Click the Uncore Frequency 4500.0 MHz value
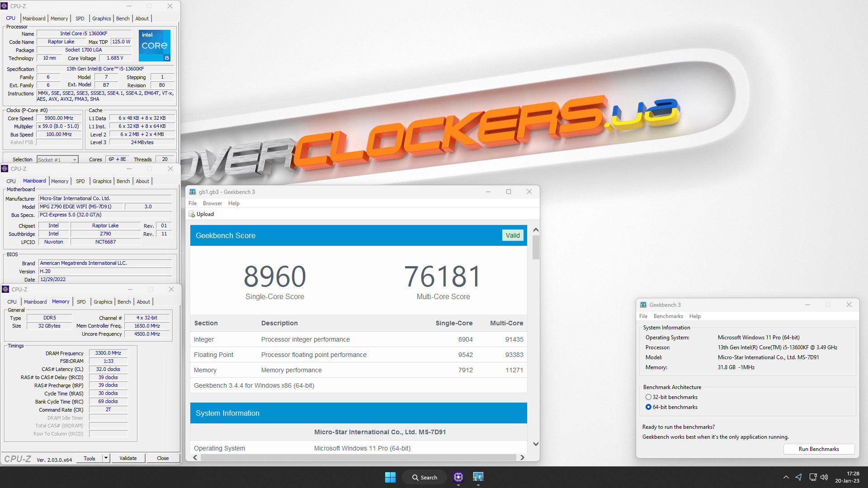The height and width of the screenshot is (488, 868). click(x=147, y=334)
